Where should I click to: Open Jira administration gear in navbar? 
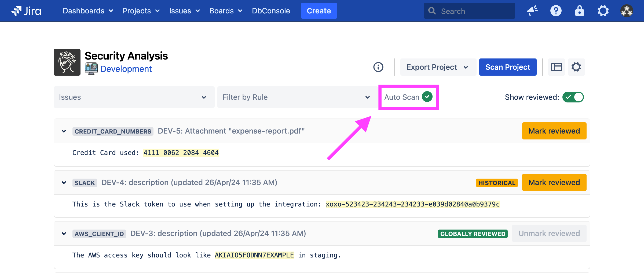603,11
